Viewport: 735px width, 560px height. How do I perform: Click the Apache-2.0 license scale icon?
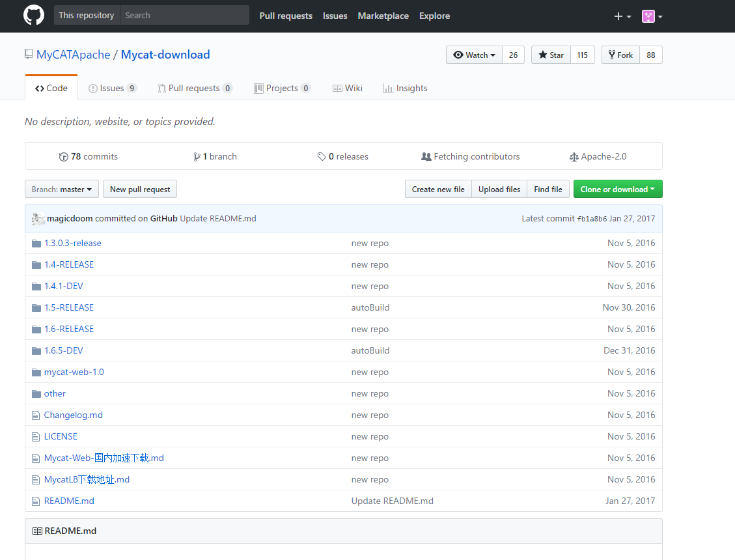(574, 157)
